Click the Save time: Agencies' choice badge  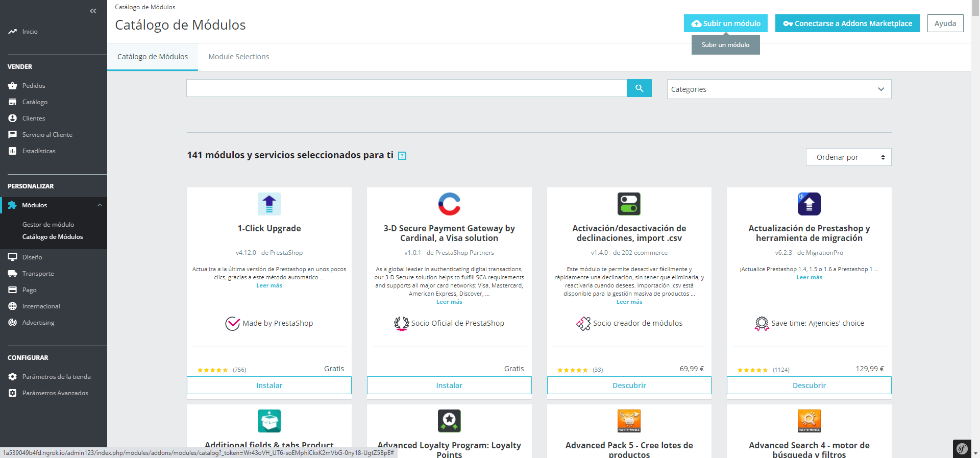coord(809,323)
